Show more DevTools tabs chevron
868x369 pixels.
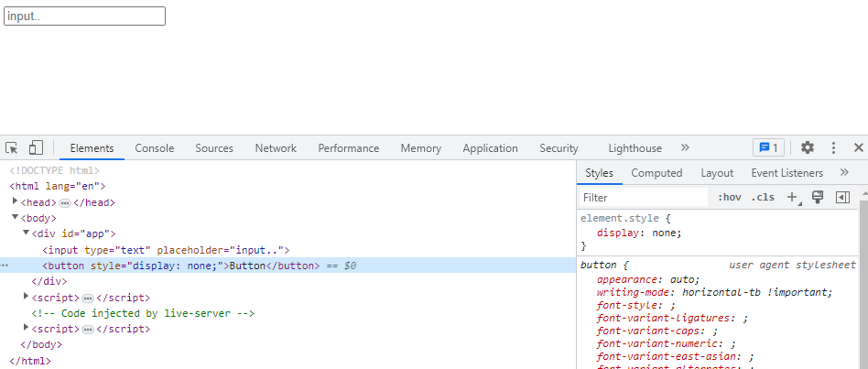click(x=685, y=147)
